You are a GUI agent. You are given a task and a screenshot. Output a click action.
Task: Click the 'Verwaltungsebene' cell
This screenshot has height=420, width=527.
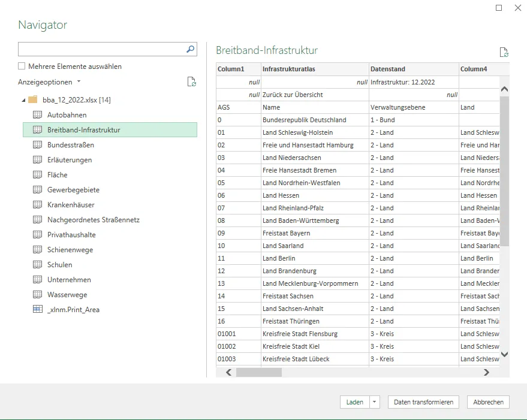(414, 107)
